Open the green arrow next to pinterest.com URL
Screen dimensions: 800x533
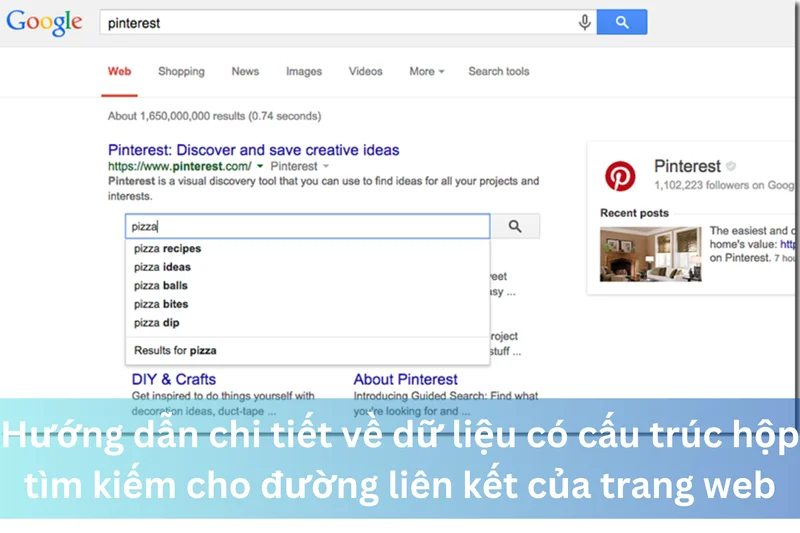coord(260,166)
